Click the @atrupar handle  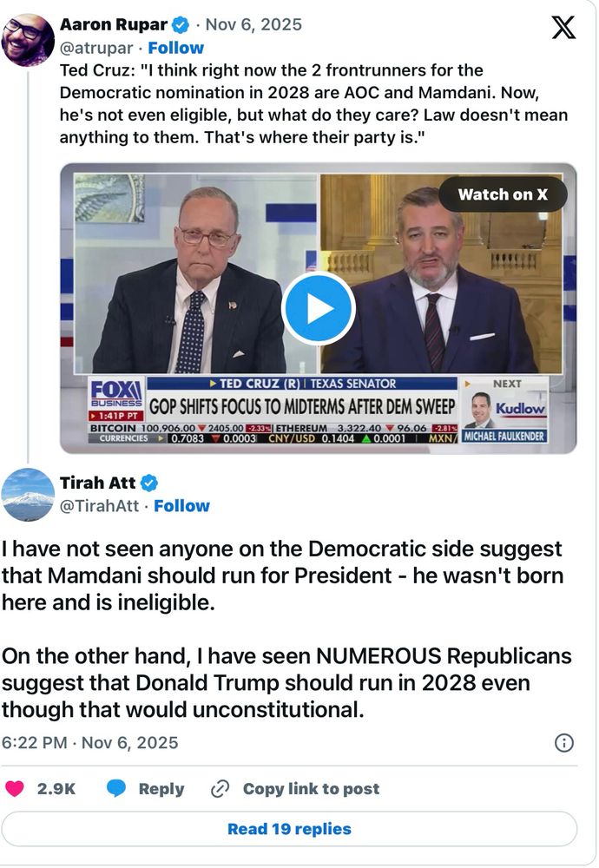pos(96,48)
